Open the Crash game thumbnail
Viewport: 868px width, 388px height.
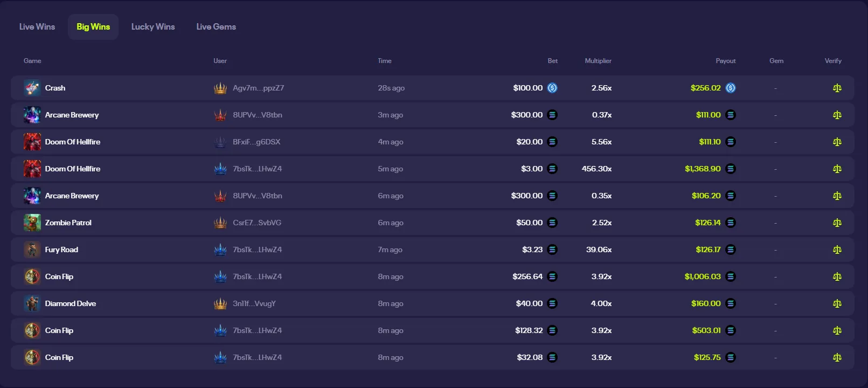(x=32, y=88)
